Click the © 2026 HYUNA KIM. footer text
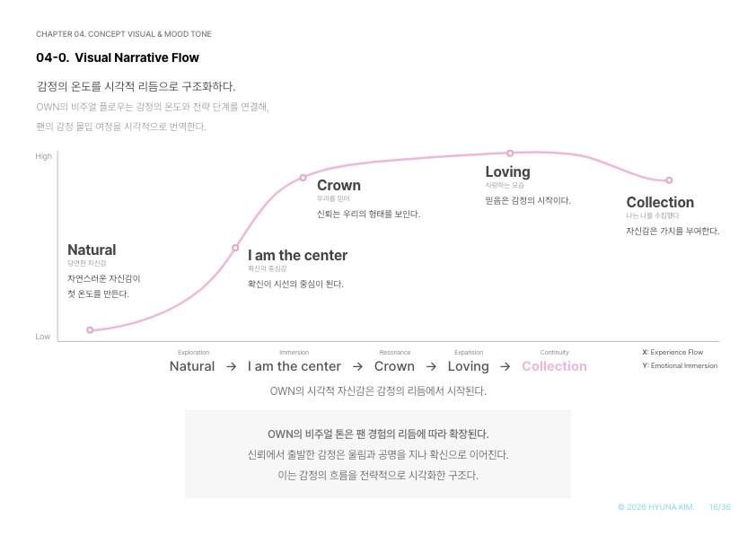Viewport: 756px width, 535px height. tap(656, 507)
